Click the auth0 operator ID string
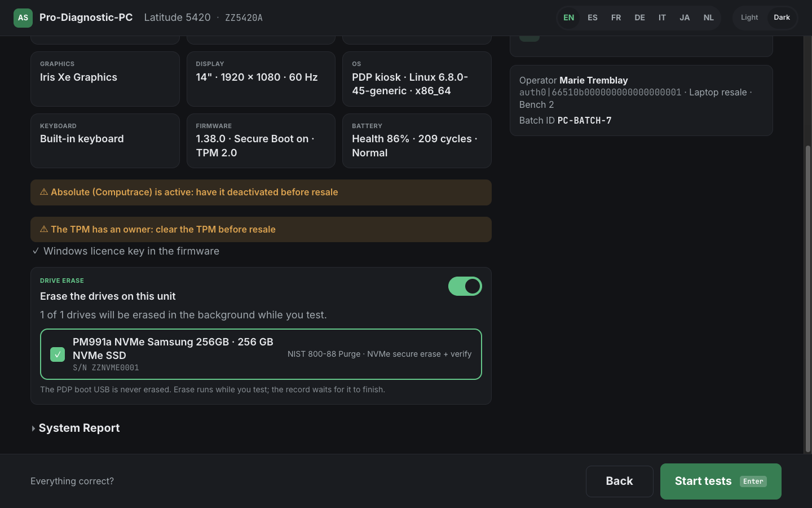The height and width of the screenshot is (508, 812). tap(600, 92)
